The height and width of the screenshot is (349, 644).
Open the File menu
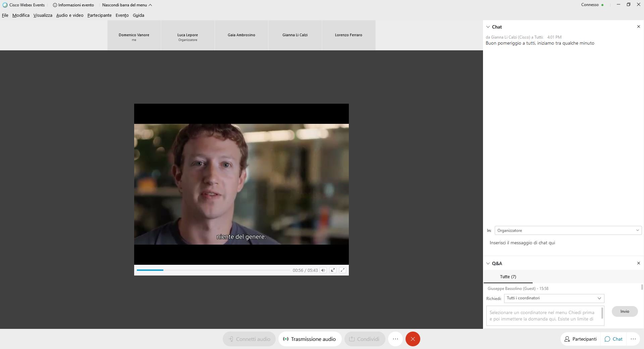click(x=5, y=15)
